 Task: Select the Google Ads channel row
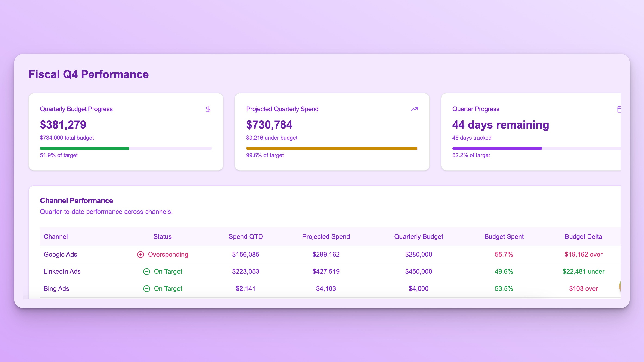(60, 254)
